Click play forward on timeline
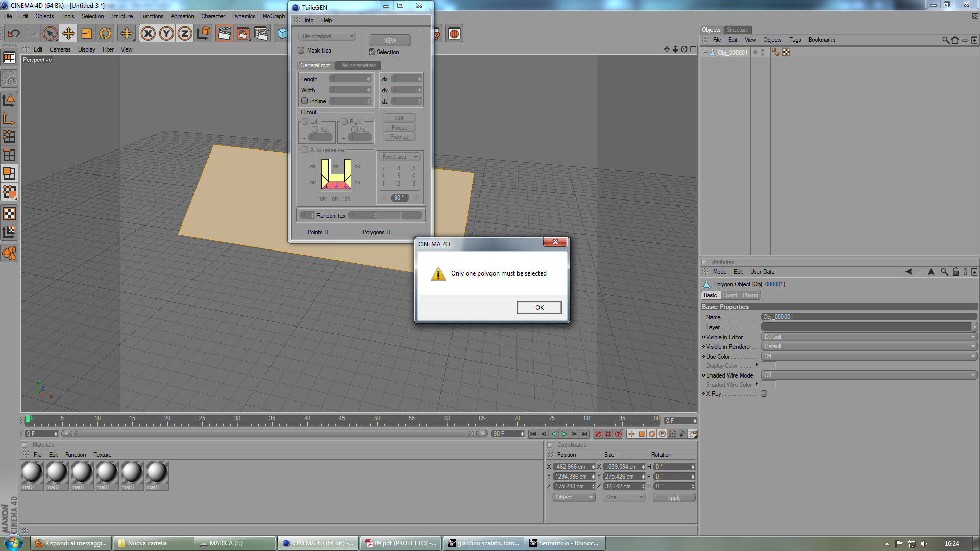 (x=564, y=434)
